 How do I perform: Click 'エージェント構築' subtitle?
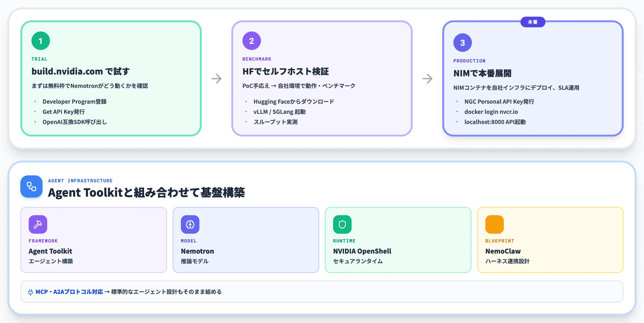click(x=51, y=261)
